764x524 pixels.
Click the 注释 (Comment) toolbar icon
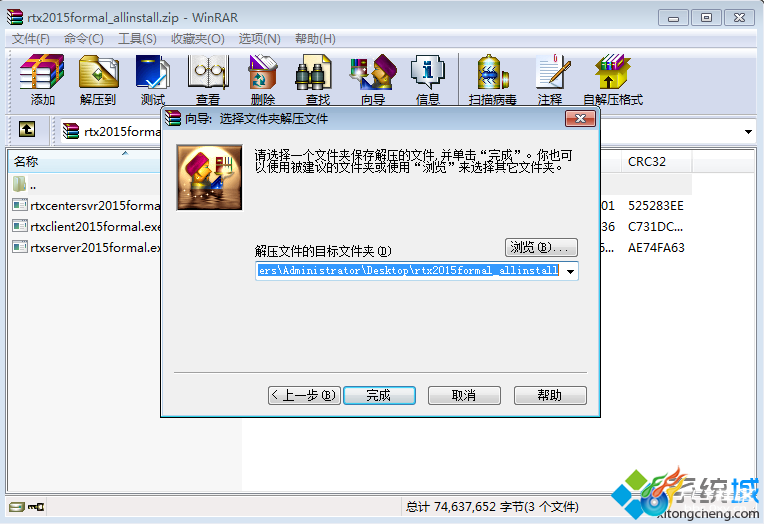(x=553, y=72)
